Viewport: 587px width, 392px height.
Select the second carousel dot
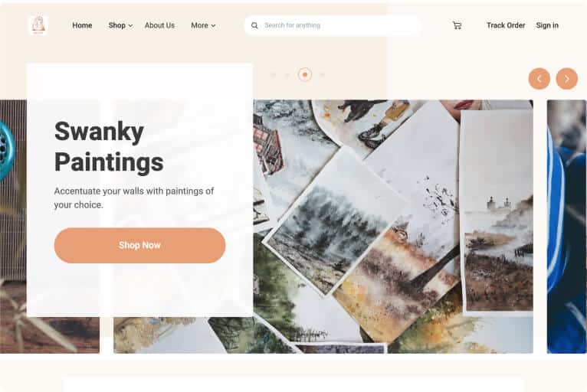coord(287,75)
